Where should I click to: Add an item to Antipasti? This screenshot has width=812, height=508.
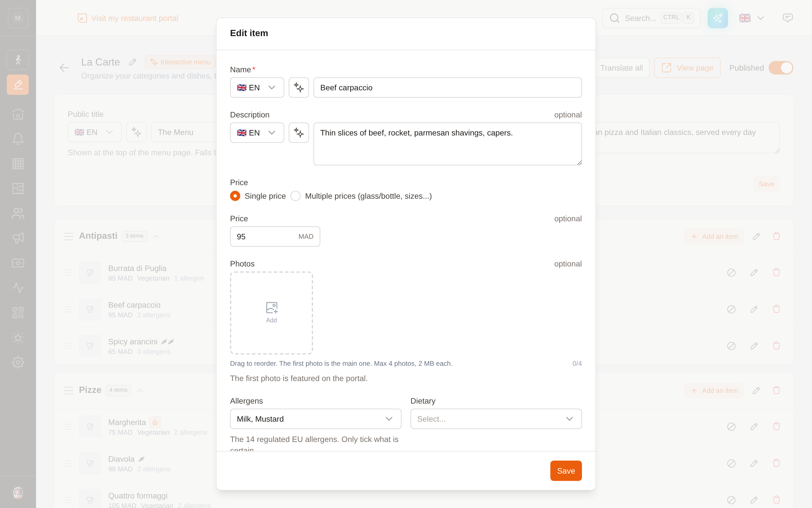pyautogui.click(x=714, y=237)
